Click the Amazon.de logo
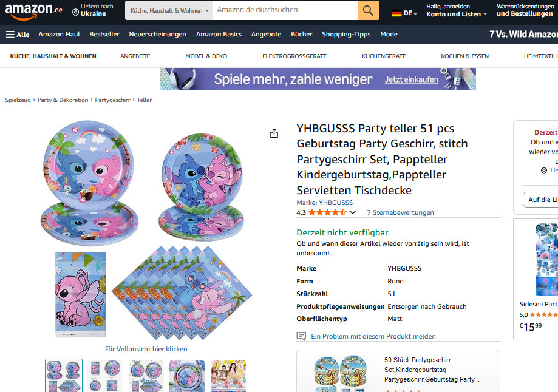 pyautogui.click(x=33, y=10)
